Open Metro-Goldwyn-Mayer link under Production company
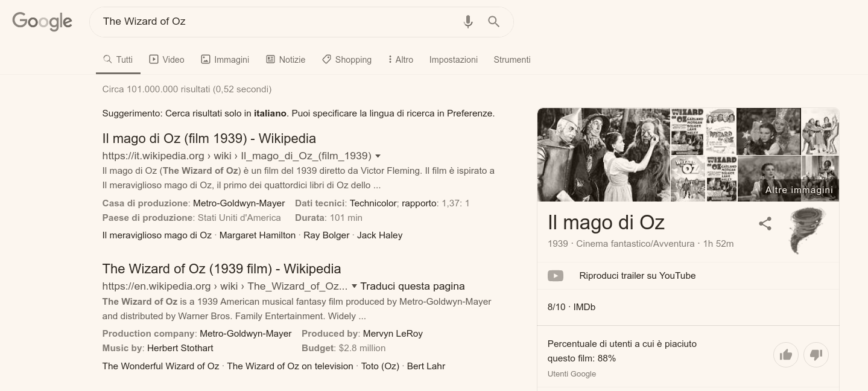 click(246, 334)
